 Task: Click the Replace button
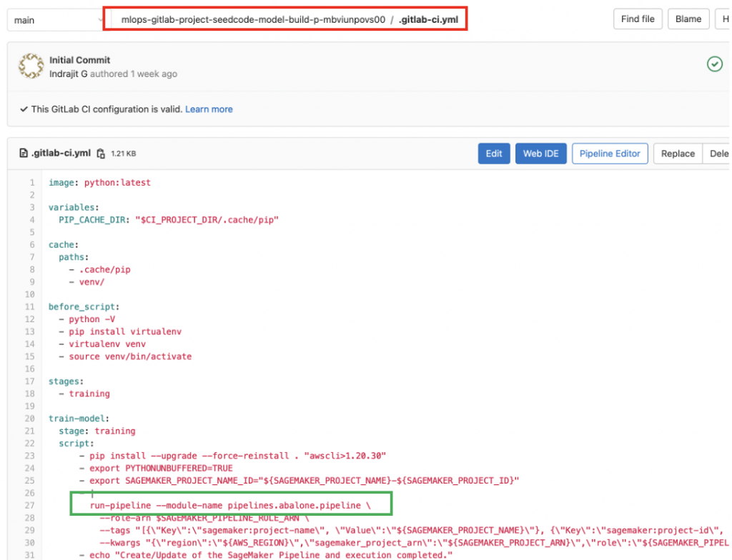tap(677, 153)
